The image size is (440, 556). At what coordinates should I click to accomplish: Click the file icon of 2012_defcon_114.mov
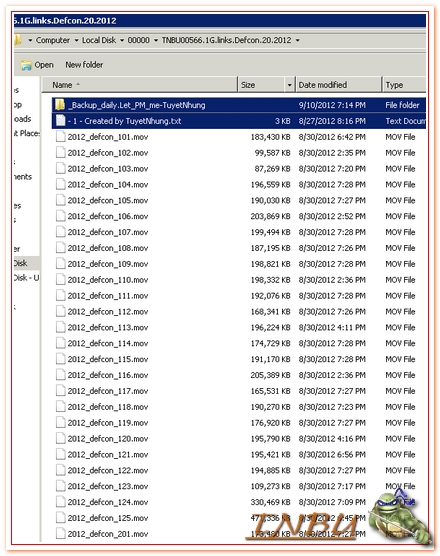pyautogui.click(x=61, y=343)
